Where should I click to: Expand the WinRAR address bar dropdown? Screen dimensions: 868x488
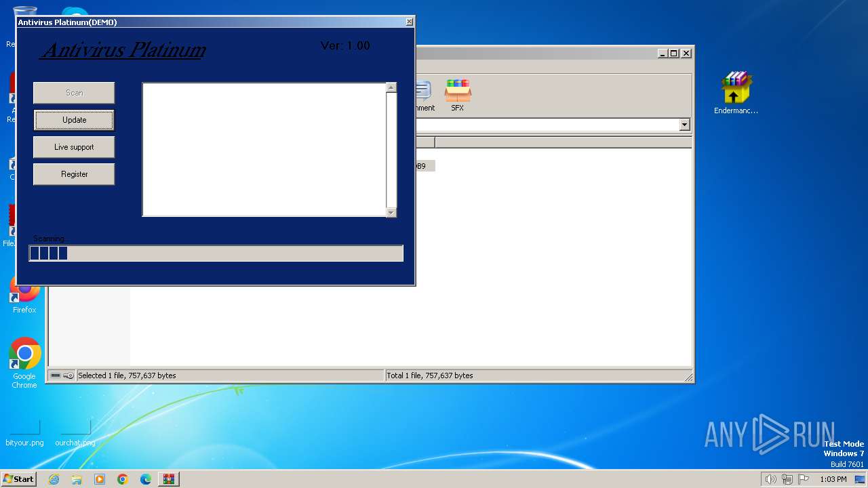pyautogui.click(x=684, y=125)
